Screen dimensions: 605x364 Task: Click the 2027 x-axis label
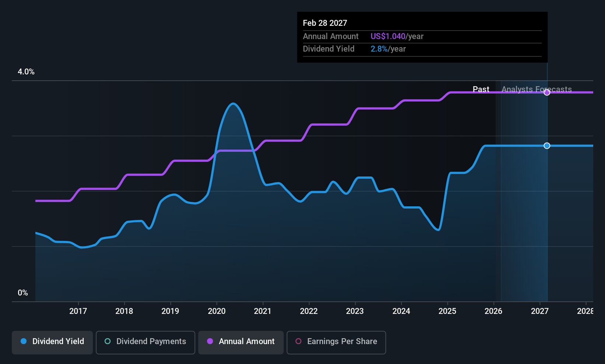click(540, 311)
